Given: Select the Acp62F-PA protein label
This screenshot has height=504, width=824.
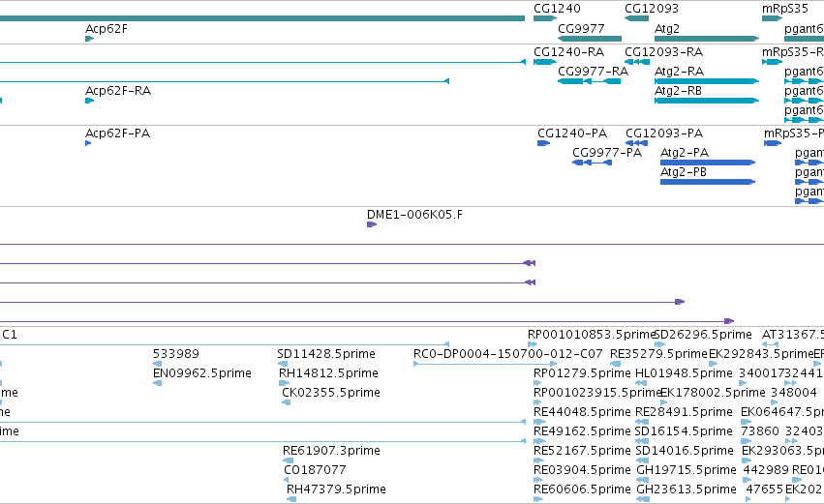Looking at the screenshot, I should [x=118, y=133].
